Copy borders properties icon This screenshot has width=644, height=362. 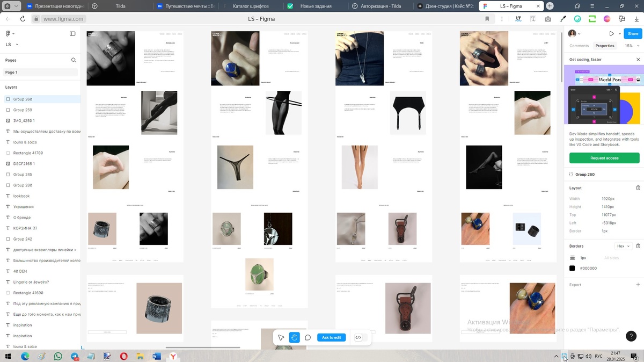pyautogui.click(x=638, y=246)
